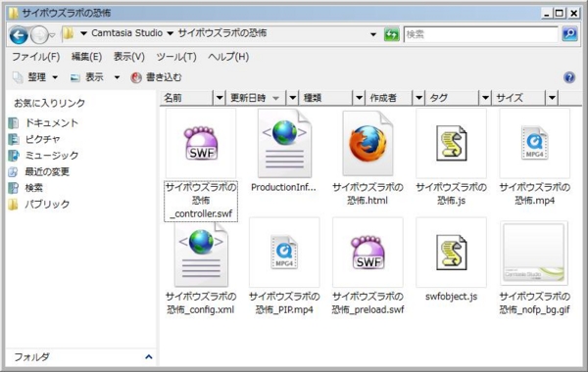Open the ツール(T) menu
Image resolution: width=588 pixels, height=372 pixels.
[x=176, y=57]
